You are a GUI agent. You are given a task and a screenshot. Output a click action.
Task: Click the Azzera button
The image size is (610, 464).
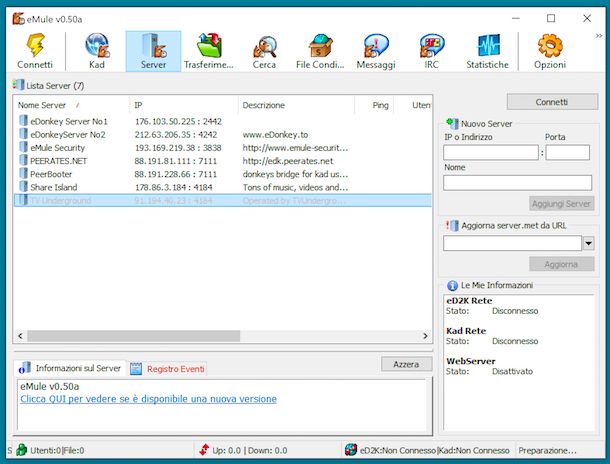(x=407, y=364)
